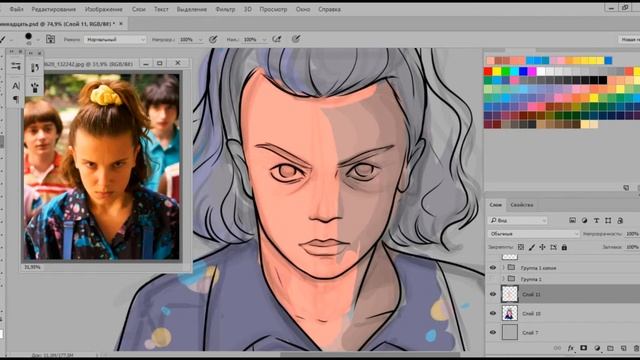Pick the white swatch
Viewport: 640px width, 360px height.
(541, 71)
